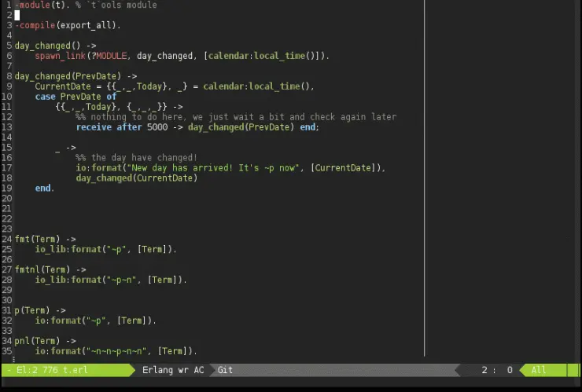Click the 'All' buffer position indicator
This screenshot has height=392, width=582.
pyautogui.click(x=539, y=370)
